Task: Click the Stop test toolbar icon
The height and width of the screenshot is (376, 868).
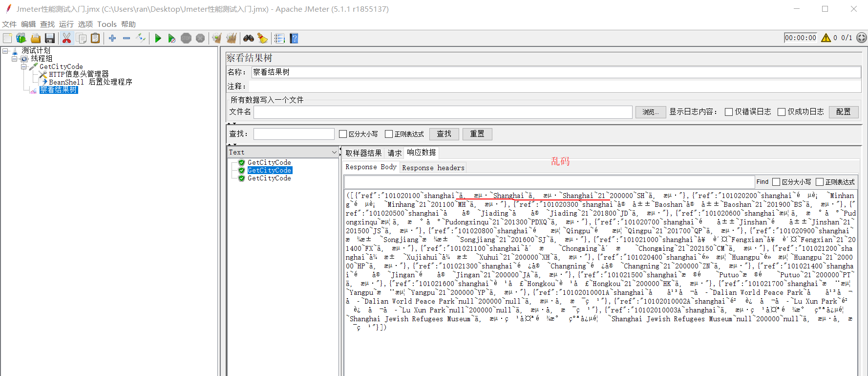Action: pos(186,38)
